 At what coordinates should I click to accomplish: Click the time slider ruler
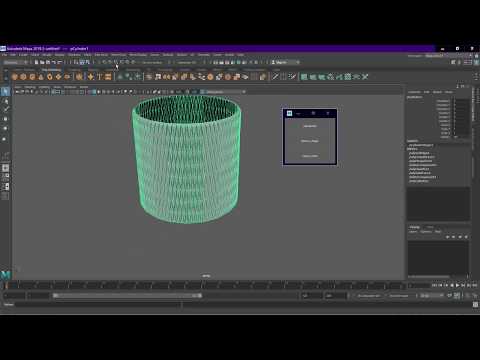[x=205, y=285]
